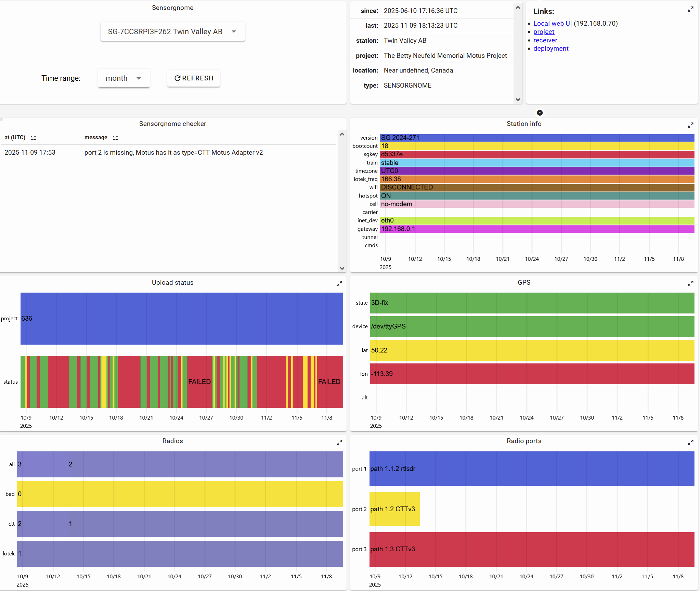Expand the GPS panel

[x=690, y=284]
